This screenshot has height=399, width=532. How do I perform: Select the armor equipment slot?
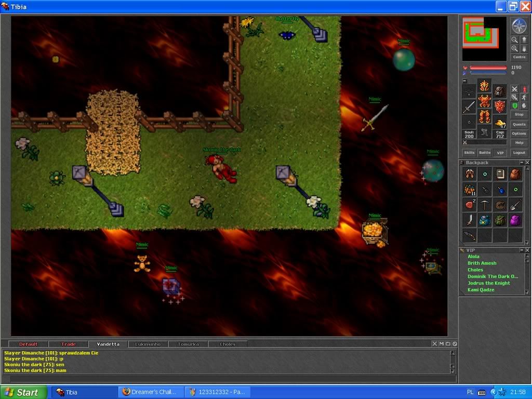[485, 101]
